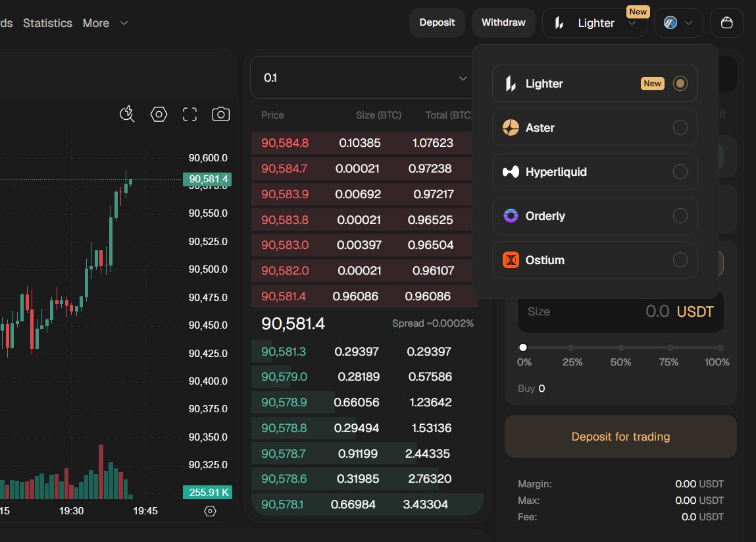Set size slider to 25%

coord(571,348)
